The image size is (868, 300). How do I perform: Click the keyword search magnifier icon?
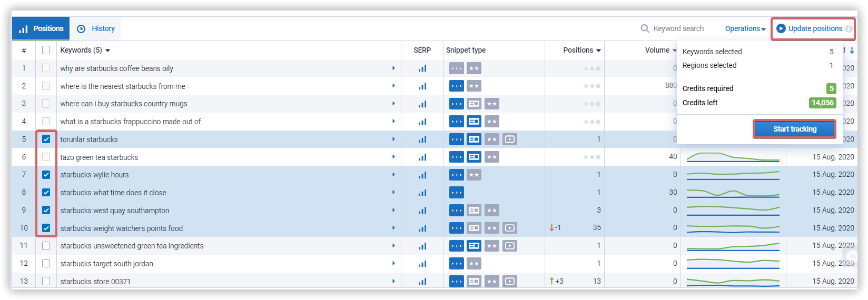pos(645,28)
